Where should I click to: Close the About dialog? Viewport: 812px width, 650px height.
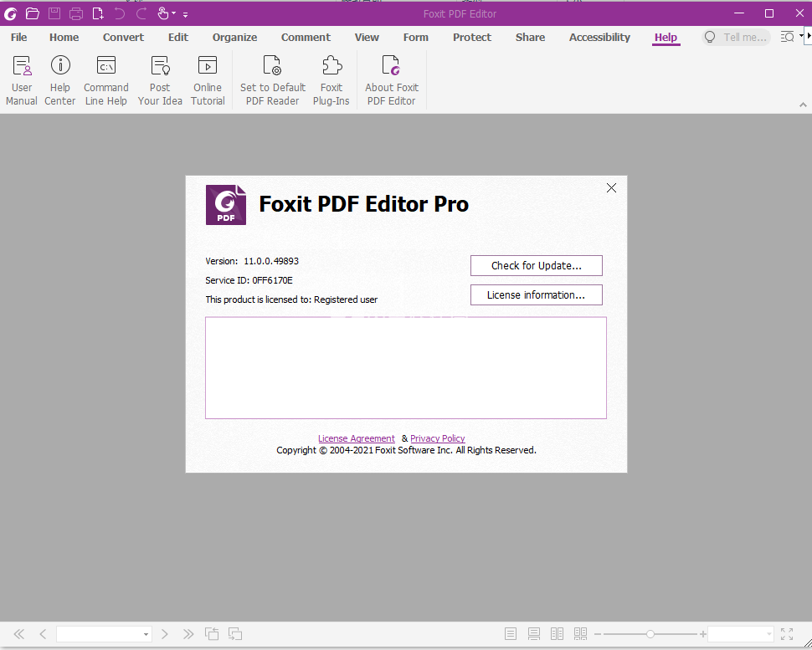(612, 188)
